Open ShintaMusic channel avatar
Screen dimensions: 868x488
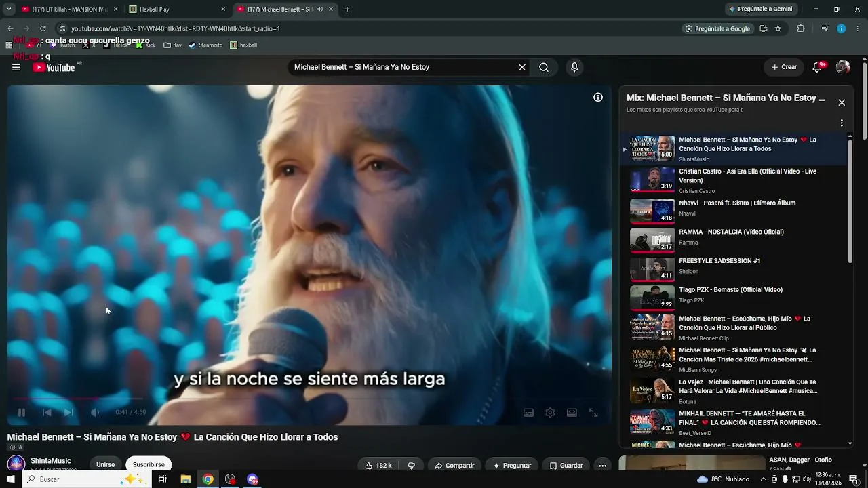point(16,464)
